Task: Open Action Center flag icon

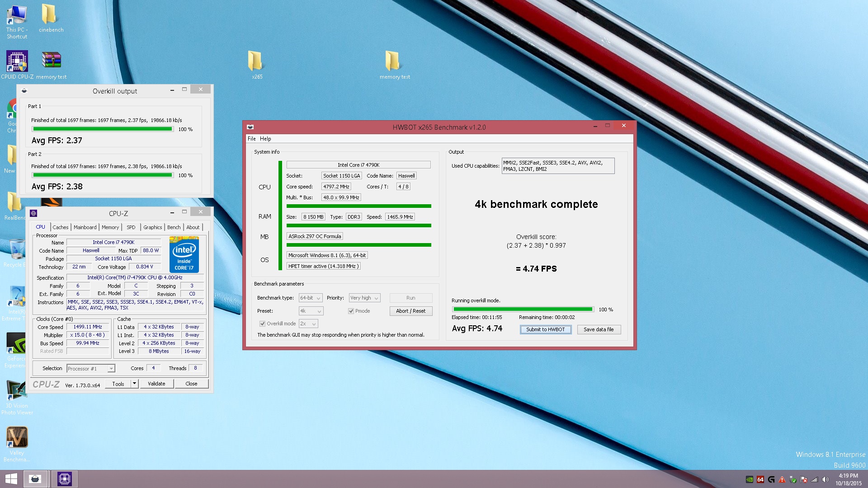Action: pyautogui.click(x=804, y=479)
